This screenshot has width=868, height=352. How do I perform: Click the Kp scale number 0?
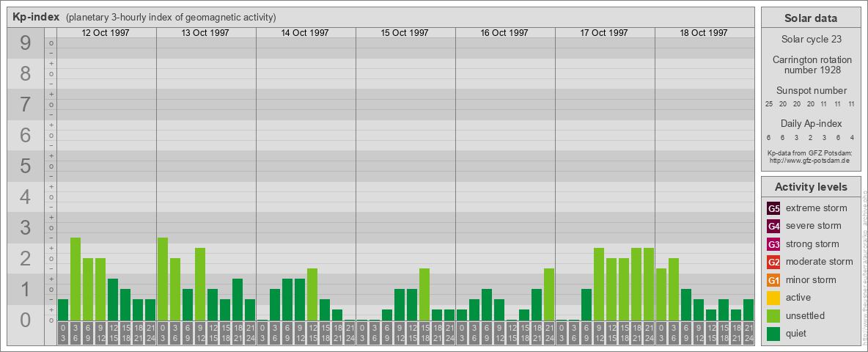point(25,319)
